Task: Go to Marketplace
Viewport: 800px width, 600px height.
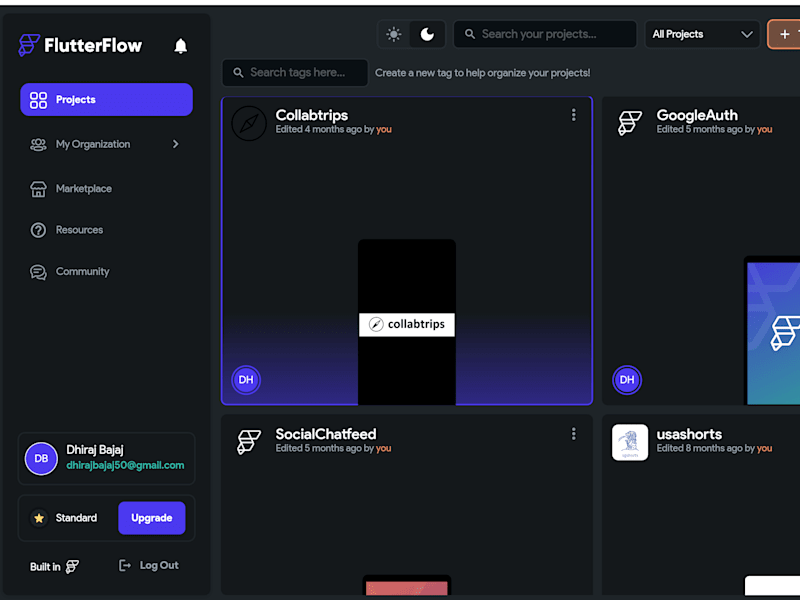Action: click(84, 189)
